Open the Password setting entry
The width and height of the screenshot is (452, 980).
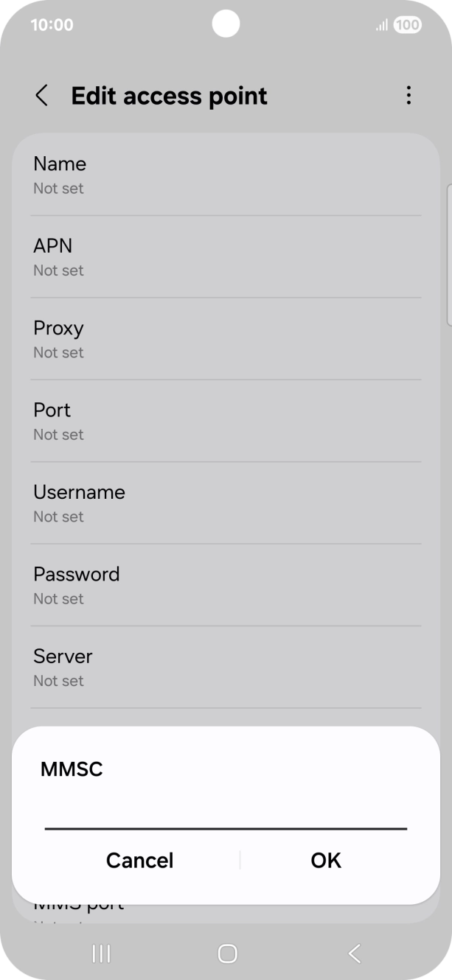click(x=226, y=584)
